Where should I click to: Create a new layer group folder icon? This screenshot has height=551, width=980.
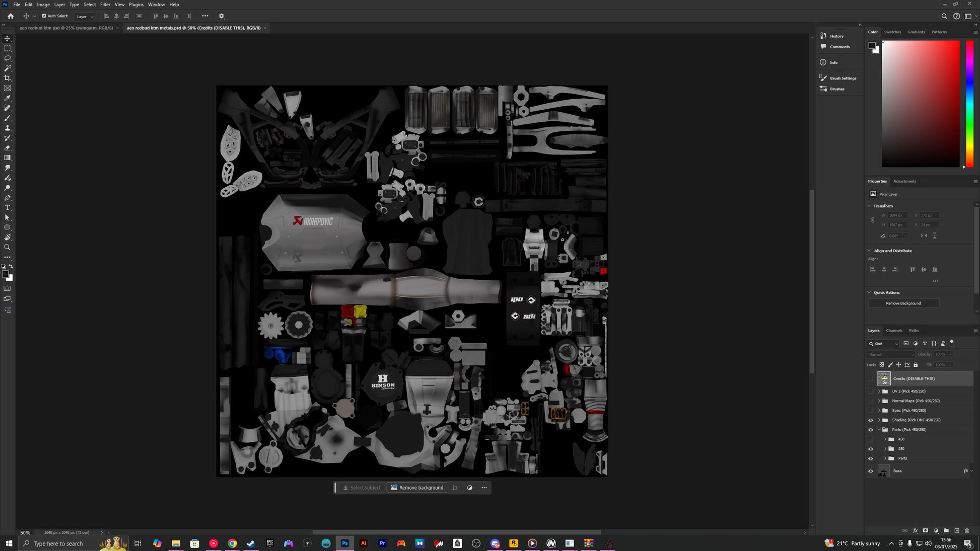pyautogui.click(x=946, y=531)
